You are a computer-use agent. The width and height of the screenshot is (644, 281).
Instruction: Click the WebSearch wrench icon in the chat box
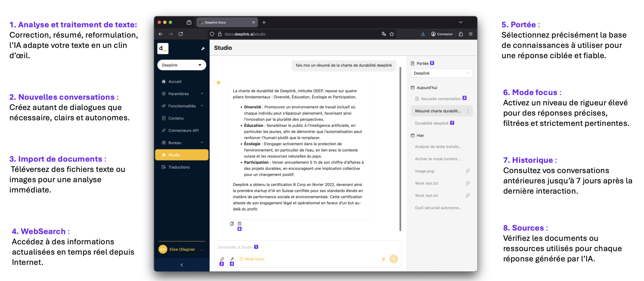coord(232,259)
